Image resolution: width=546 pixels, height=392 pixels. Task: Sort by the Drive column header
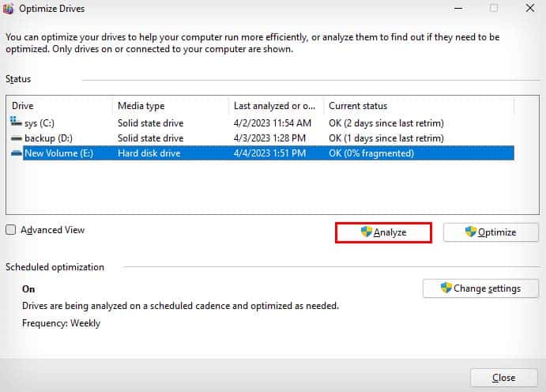coord(59,106)
